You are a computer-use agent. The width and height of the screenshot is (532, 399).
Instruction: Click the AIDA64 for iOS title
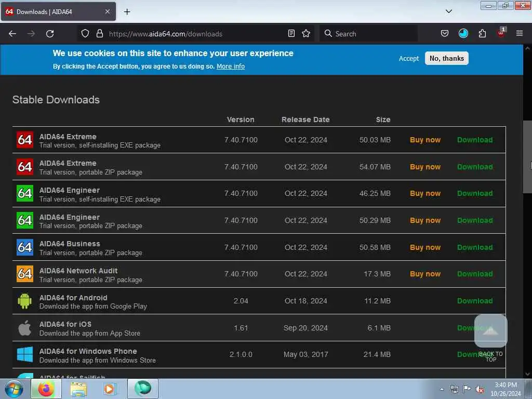tap(65, 324)
